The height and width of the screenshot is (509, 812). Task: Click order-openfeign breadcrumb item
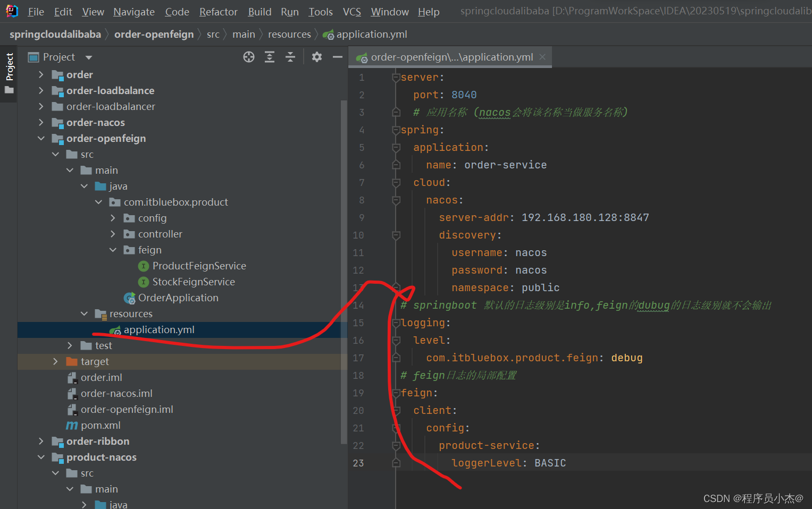[x=154, y=34]
